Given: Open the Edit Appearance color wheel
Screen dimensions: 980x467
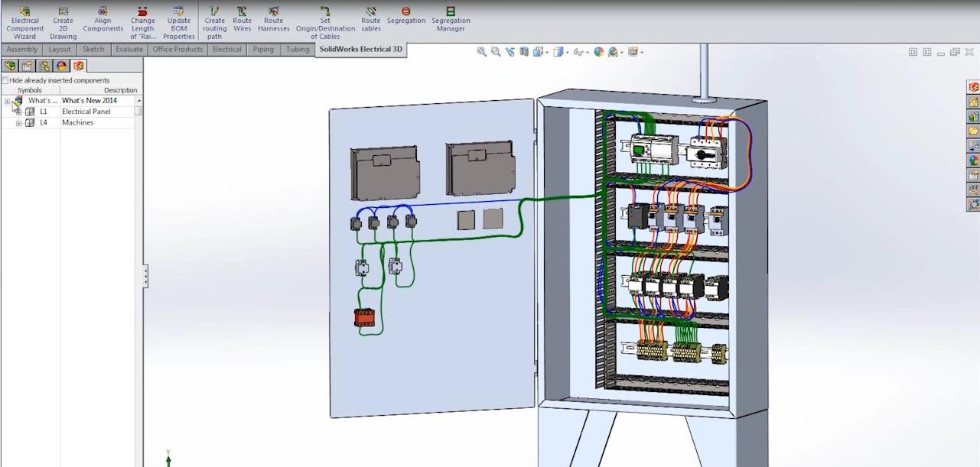Looking at the screenshot, I should (x=598, y=52).
